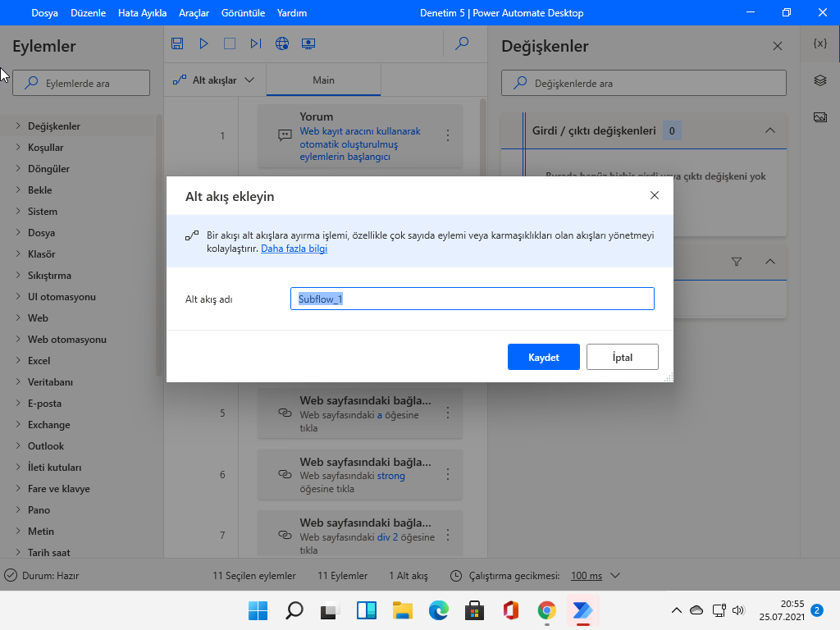Open the Araçlar menu
The image size is (840, 630).
click(x=194, y=12)
